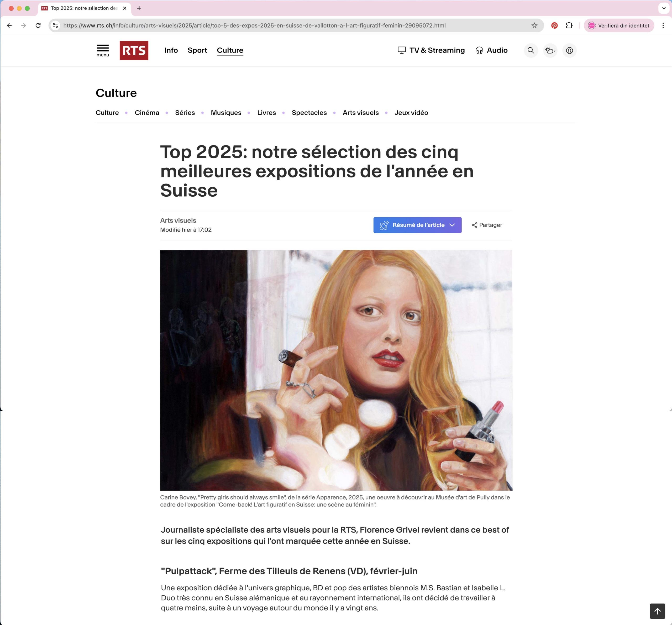Expand the tab search chevron
The width and height of the screenshot is (672, 625).
[x=664, y=8]
